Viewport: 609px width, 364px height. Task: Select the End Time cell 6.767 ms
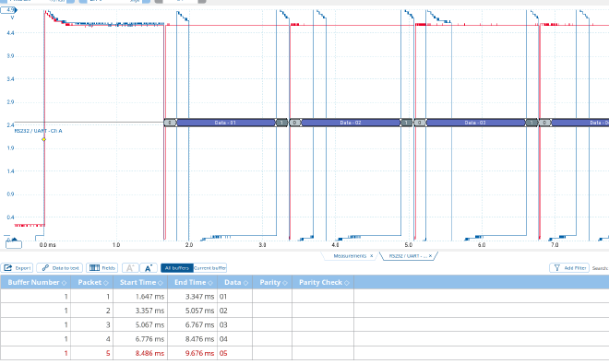[193, 324]
